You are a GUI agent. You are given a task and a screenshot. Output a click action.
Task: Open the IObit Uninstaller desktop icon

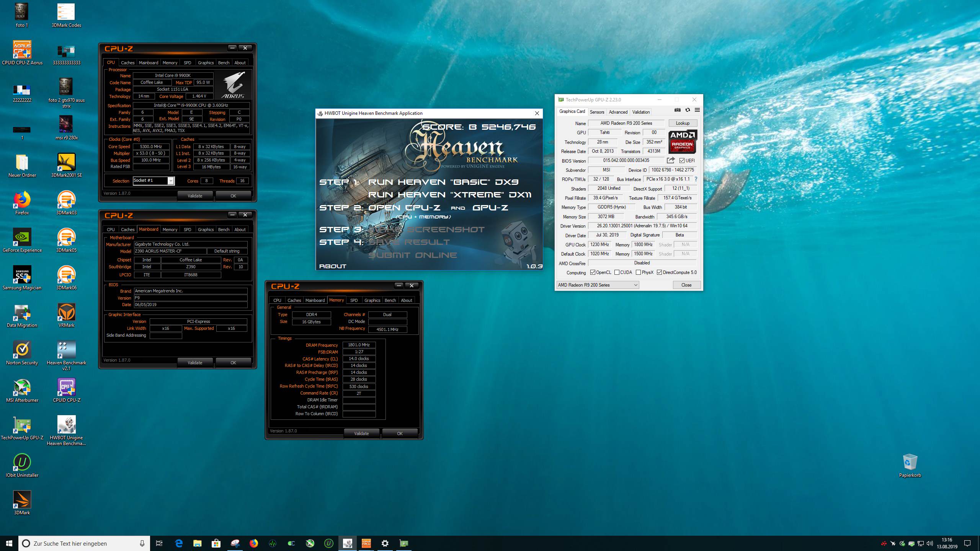click(22, 465)
